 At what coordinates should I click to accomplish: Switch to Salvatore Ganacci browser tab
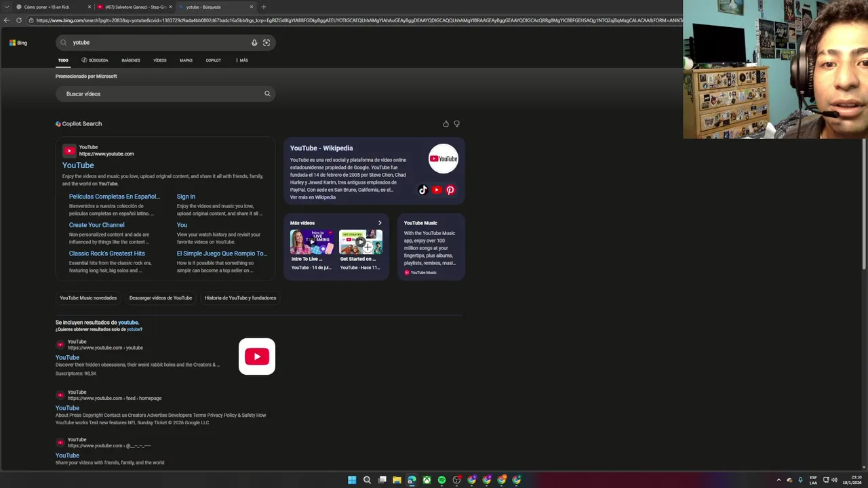coord(134,7)
